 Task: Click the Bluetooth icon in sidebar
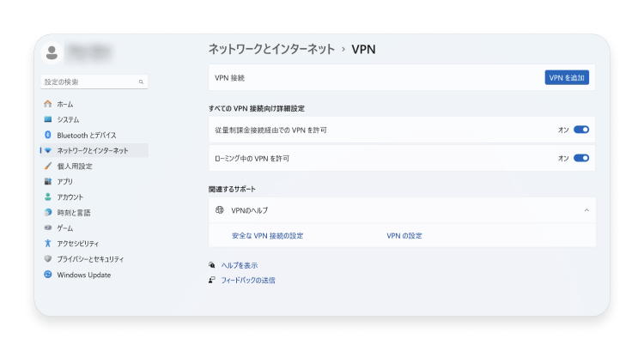tap(47, 135)
